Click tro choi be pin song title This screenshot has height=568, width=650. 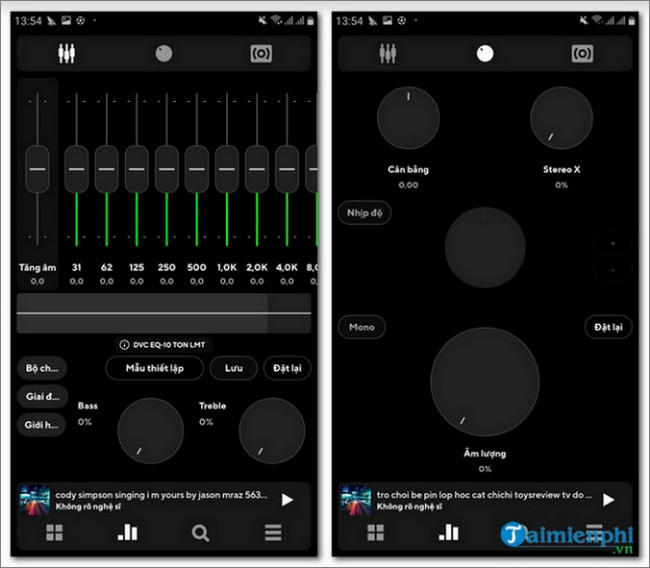click(x=484, y=495)
